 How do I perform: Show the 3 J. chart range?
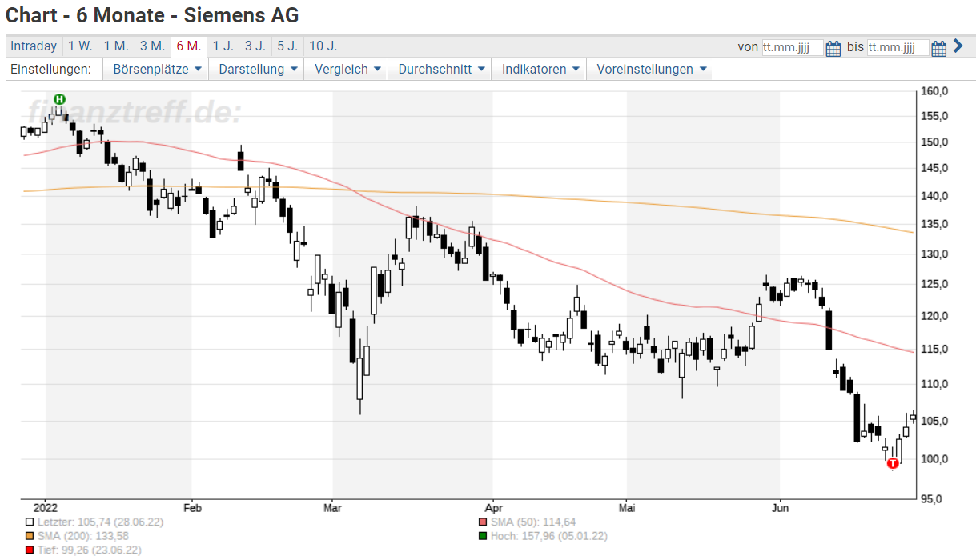coord(255,46)
